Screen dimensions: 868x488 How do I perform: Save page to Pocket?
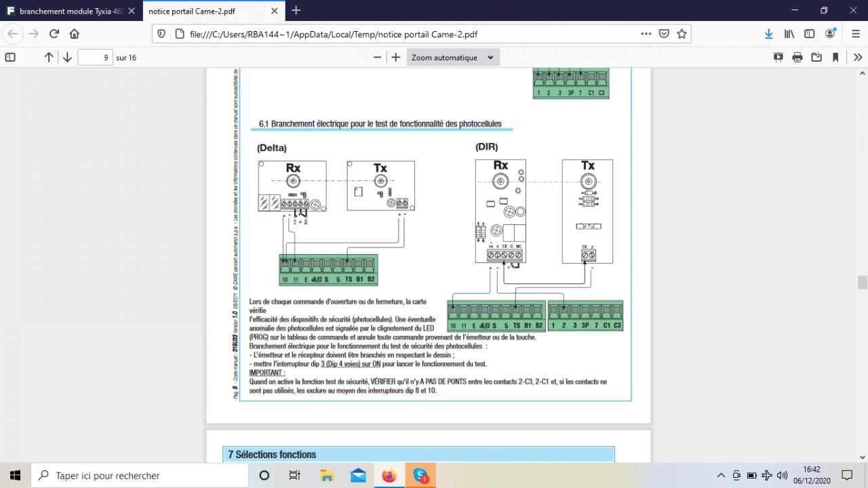(x=665, y=34)
